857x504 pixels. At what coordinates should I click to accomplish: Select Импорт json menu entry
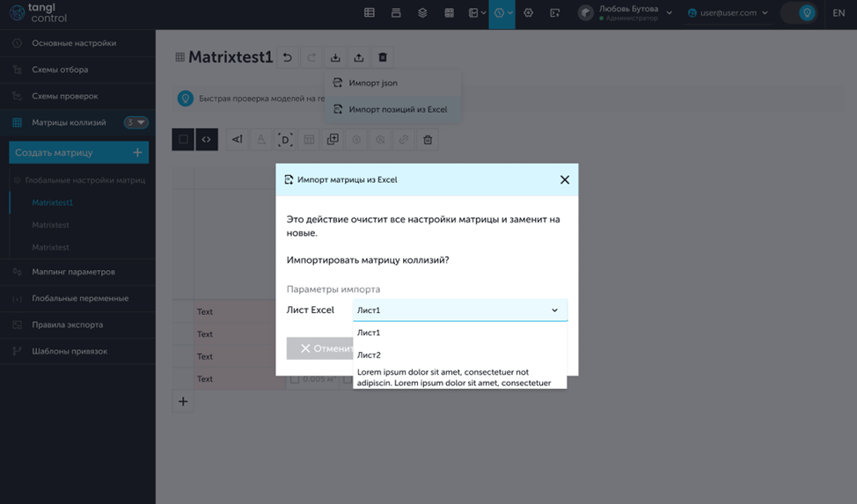tap(373, 83)
